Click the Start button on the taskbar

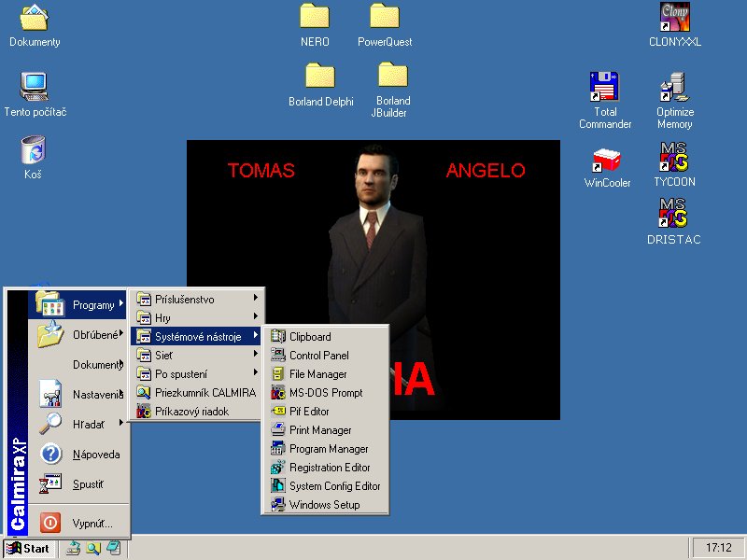point(29,548)
